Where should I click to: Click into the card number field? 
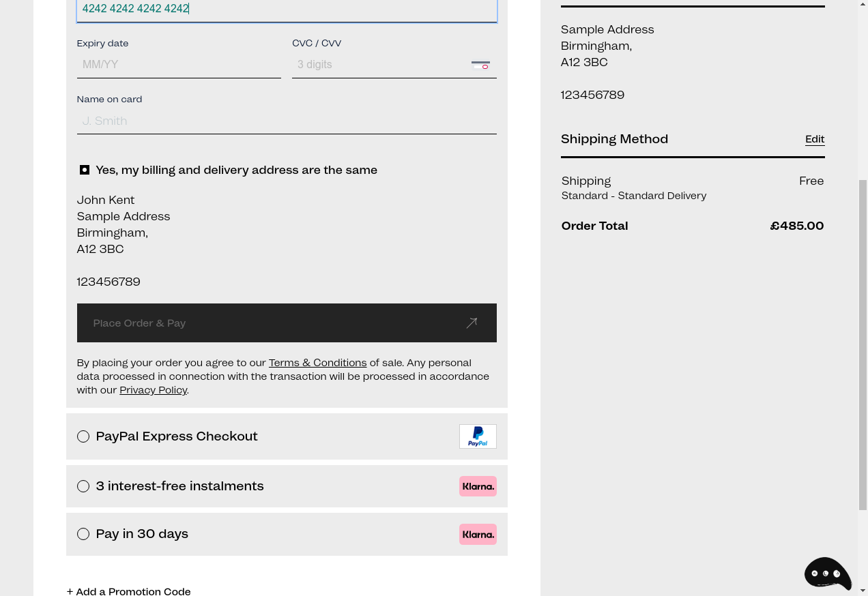click(x=287, y=10)
